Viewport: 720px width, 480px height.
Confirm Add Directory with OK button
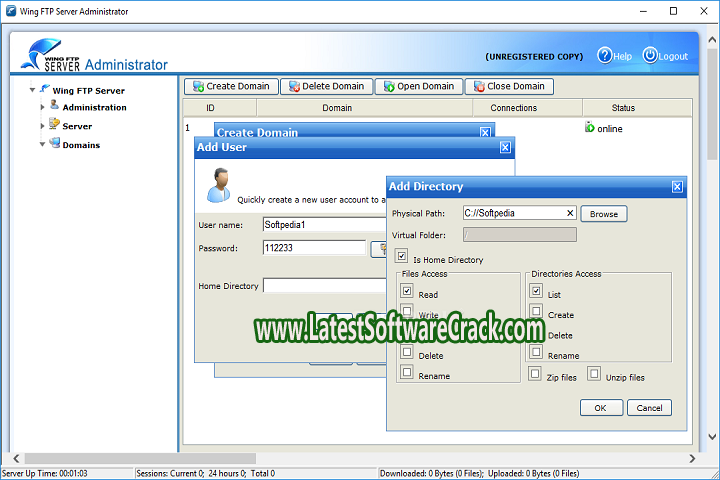tap(600, 407)
